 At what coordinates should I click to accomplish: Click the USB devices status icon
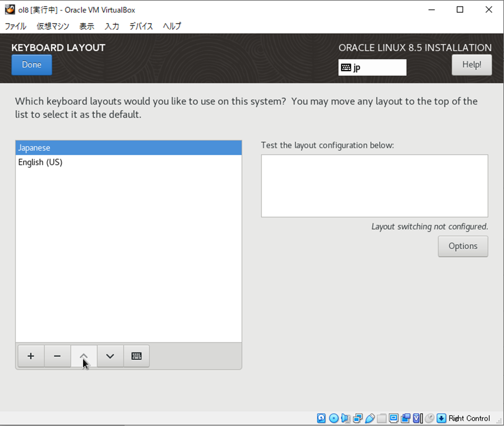(x=370, y=418)
